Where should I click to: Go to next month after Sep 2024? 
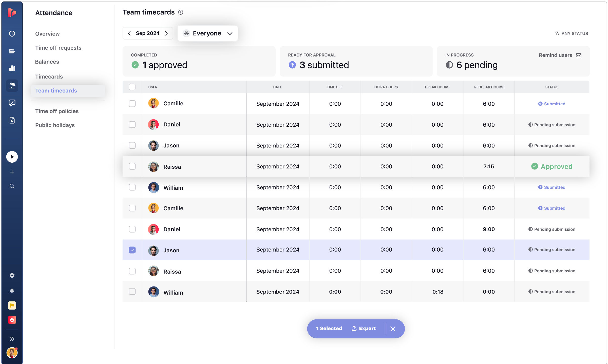tap(166, 33)
